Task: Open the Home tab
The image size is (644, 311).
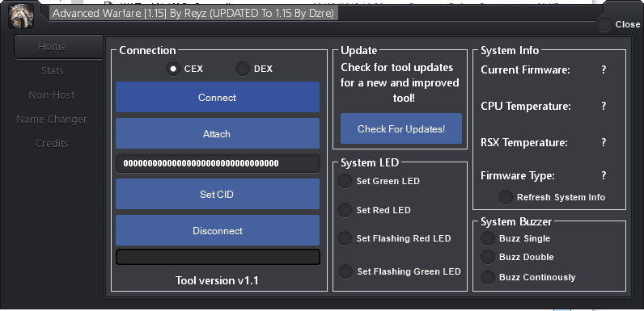Action: pos(58,47)
